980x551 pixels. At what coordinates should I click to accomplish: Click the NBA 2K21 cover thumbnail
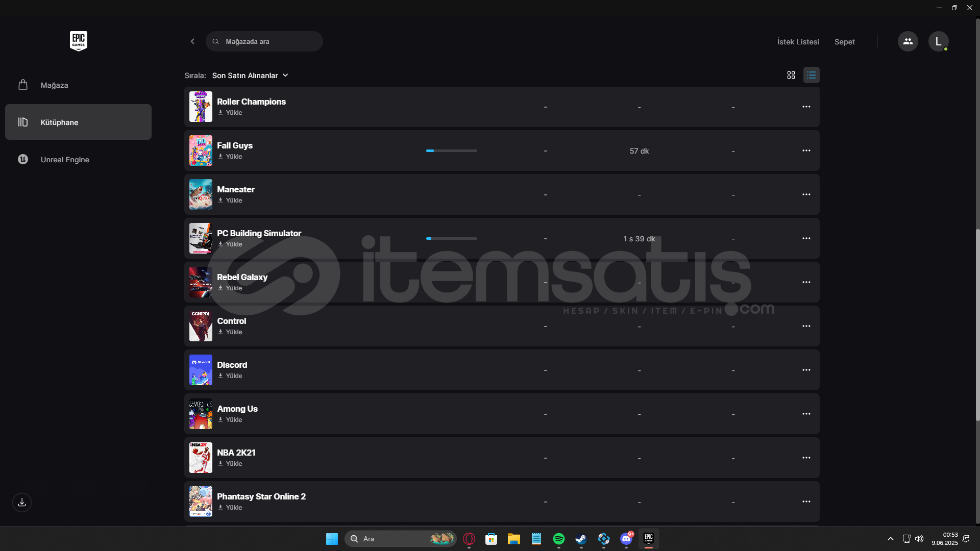[x=201, y=458]
